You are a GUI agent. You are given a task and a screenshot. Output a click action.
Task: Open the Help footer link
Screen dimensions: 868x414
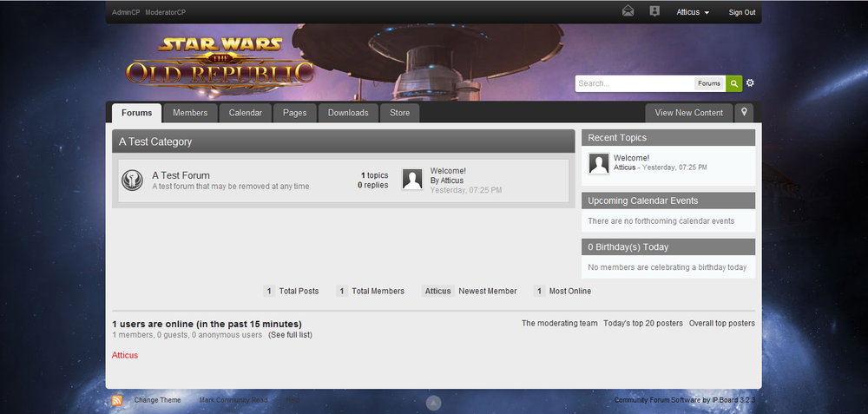pos(293,400)
